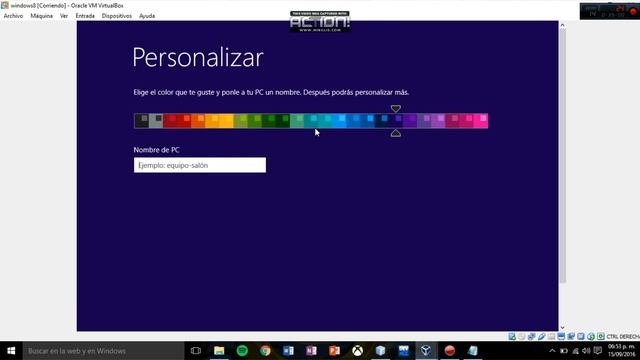This screenshot has height=360, width=640.
Task: Open the Dispositivos menu
Action: (x=117, y=16)
